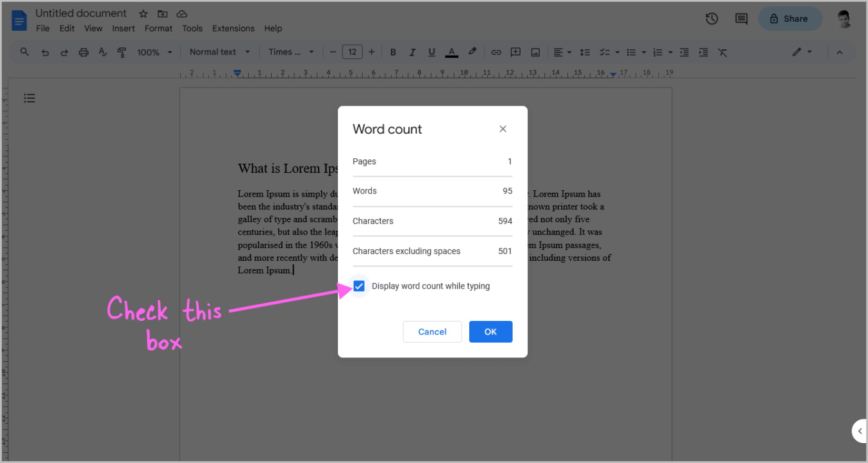Expand the side panel arrow
Image resolution: width=868 pixels, height=463 pixels.
point(860,431)
